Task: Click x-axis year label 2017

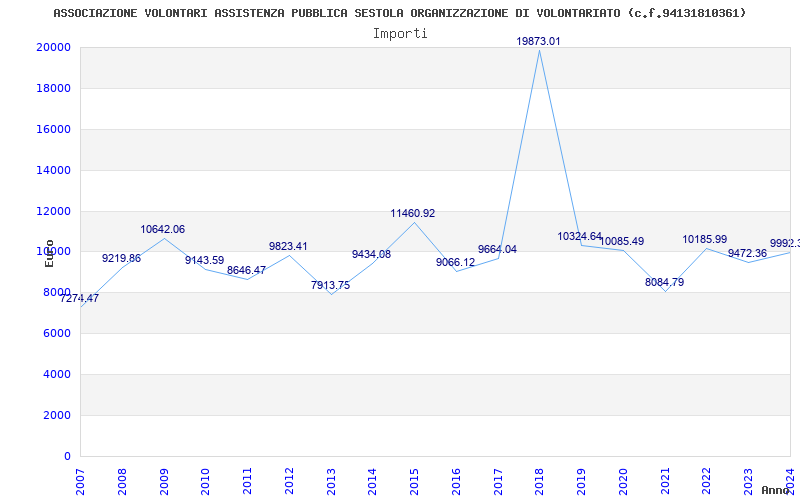Action: (x=498, y=482)
